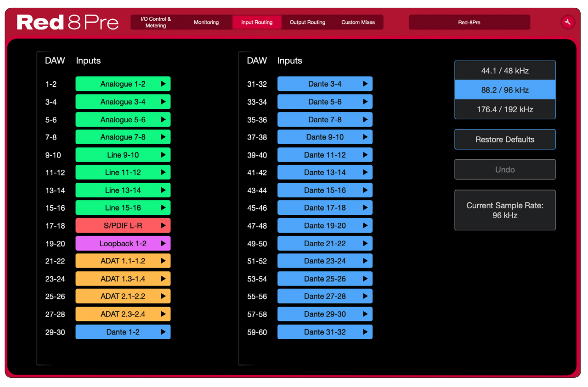Switch to I/O Control & Metering tab
The width and height of the screenshot is (588, 387).
point(156,22)
